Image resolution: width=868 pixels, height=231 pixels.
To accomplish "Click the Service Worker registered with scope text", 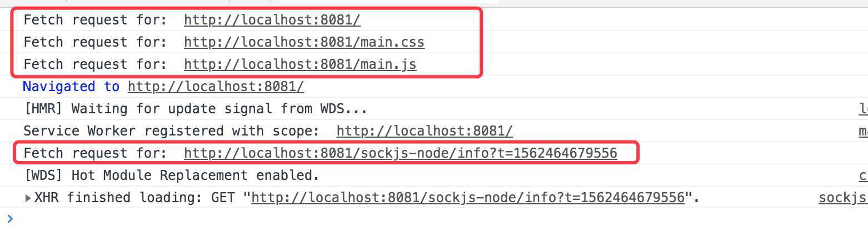I will [x=176, y=131].
